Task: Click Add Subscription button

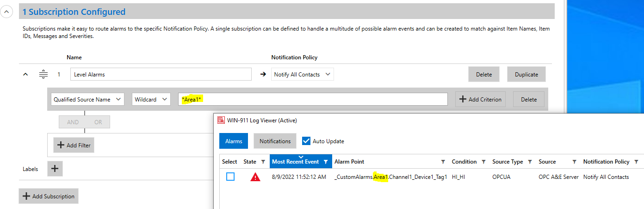Action: coord(49,196)
